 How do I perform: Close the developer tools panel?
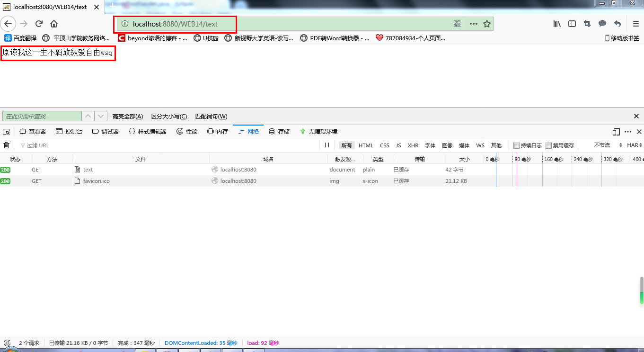[x=639, y=132]
